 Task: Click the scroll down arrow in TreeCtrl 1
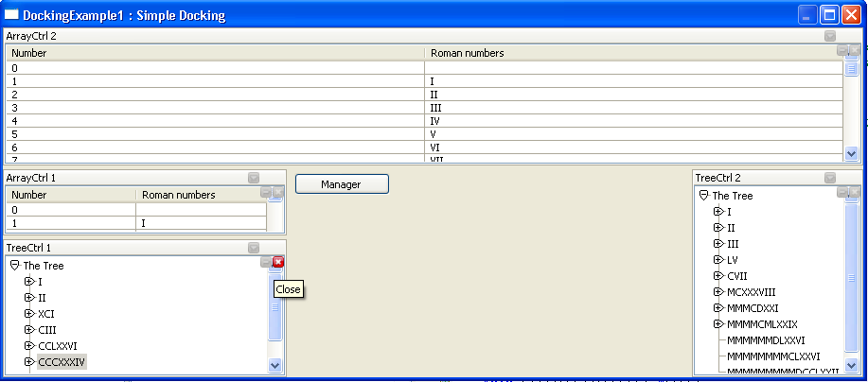(275, 365)
